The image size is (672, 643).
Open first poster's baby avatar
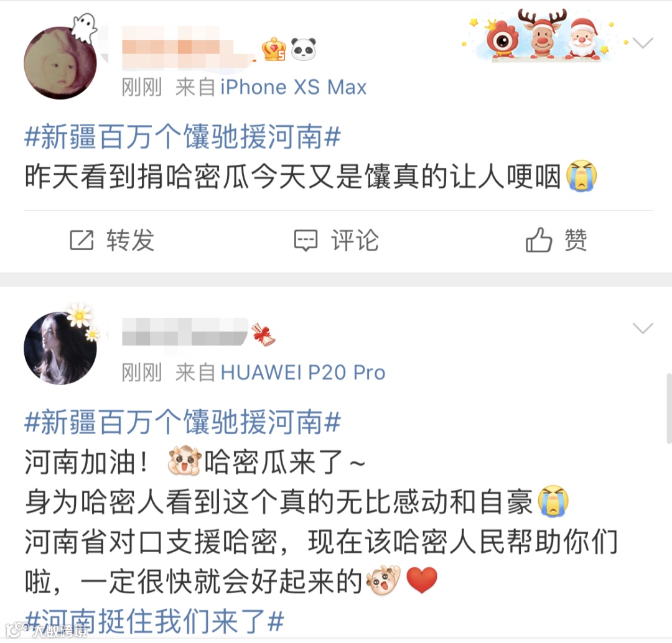(x=60, y=63)
